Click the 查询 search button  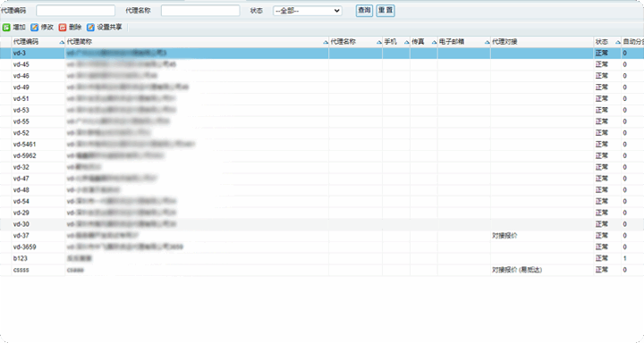click(364, 11)
